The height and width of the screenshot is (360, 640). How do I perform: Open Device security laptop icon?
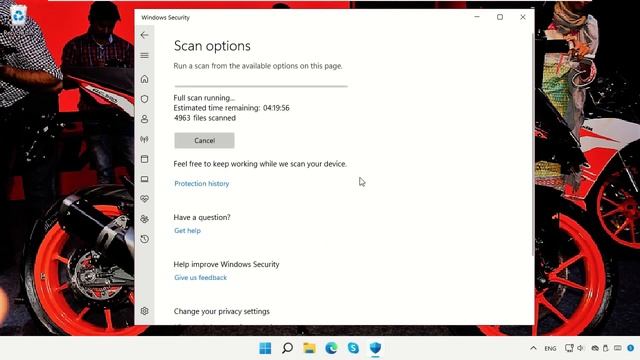144,179
